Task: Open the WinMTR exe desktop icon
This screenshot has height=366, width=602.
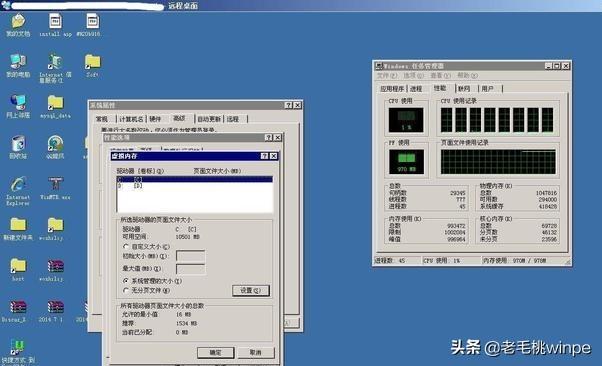Action: pos(55,185)
